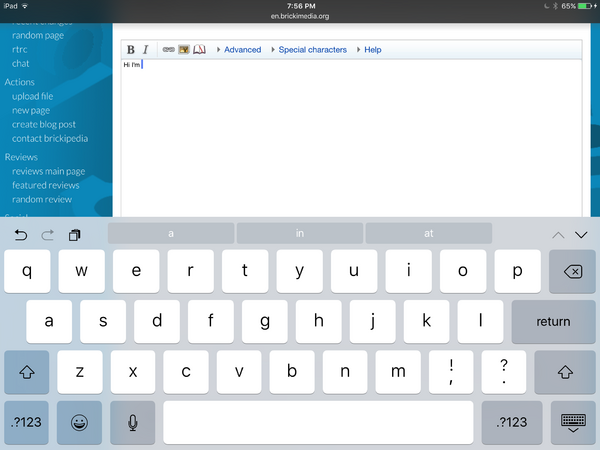
Task: Tap the z key
Action: coord(80,372)
